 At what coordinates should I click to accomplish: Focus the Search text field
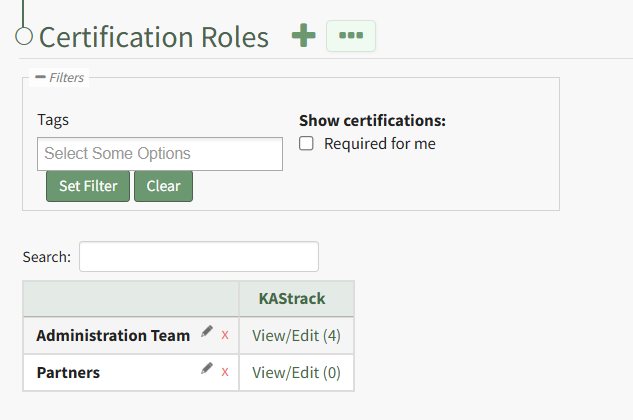[198, 257]
